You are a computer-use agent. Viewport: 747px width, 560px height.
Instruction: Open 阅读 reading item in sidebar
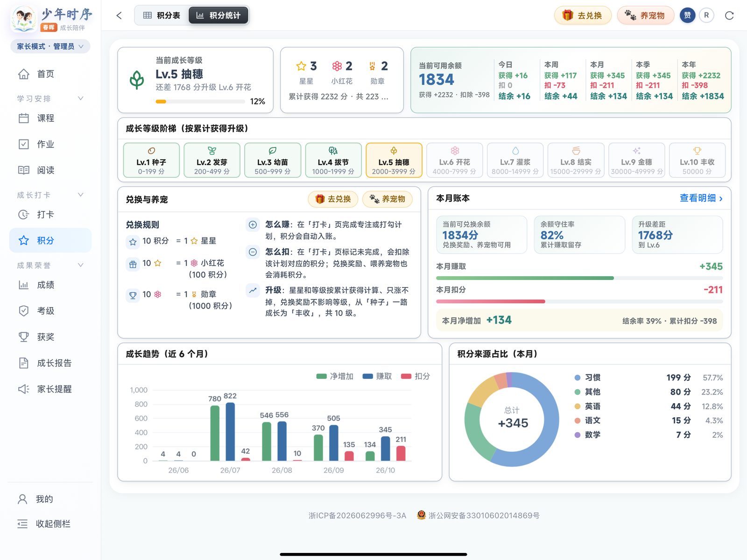(x=50, y=170)
